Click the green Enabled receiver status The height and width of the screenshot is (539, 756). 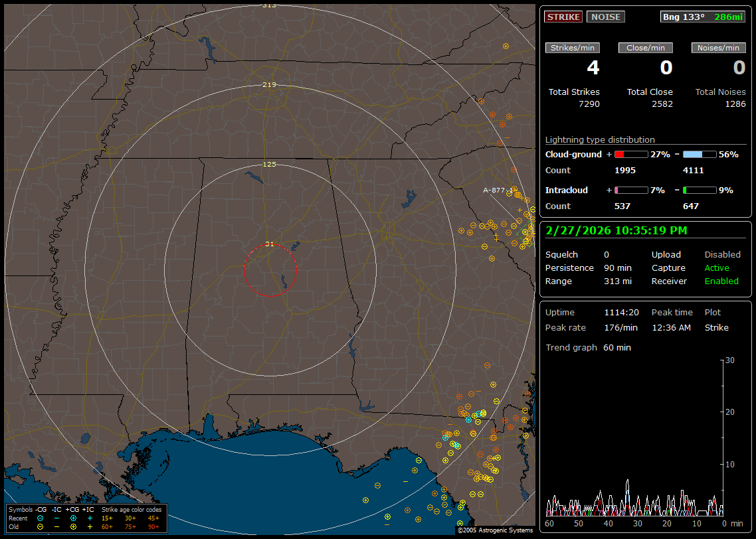721,281
